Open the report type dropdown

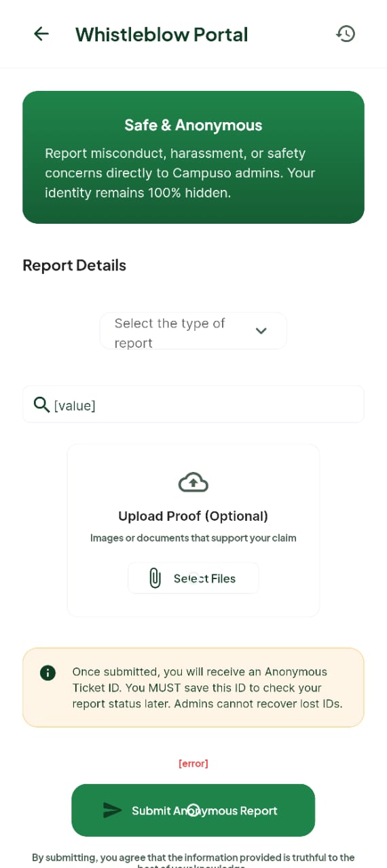tap(193, 331)
